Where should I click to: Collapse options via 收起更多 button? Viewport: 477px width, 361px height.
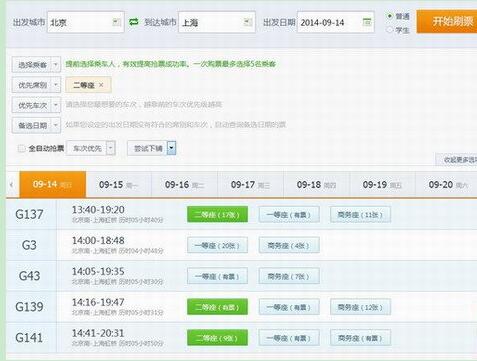tap(456, 160)
